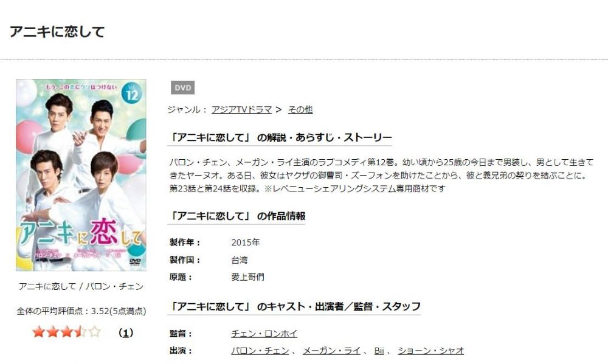Click the アニキに恋して page title heading

click(x=57, y=32)
